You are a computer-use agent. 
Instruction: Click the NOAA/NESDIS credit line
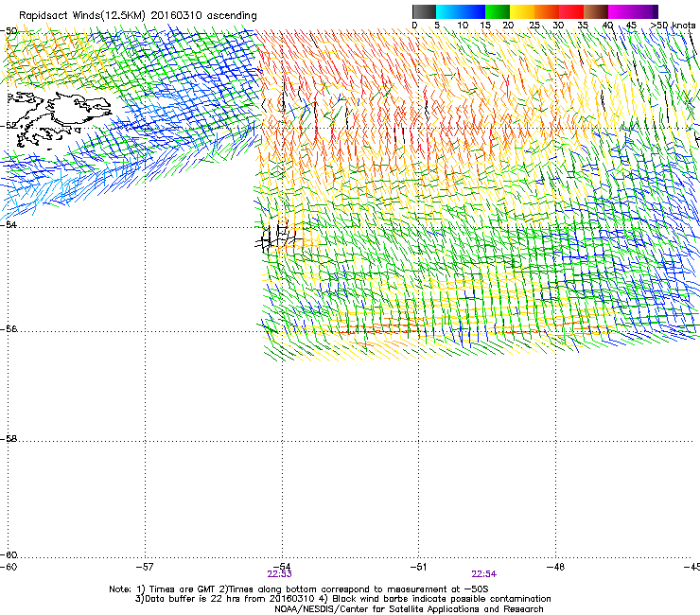coord(409,609)
